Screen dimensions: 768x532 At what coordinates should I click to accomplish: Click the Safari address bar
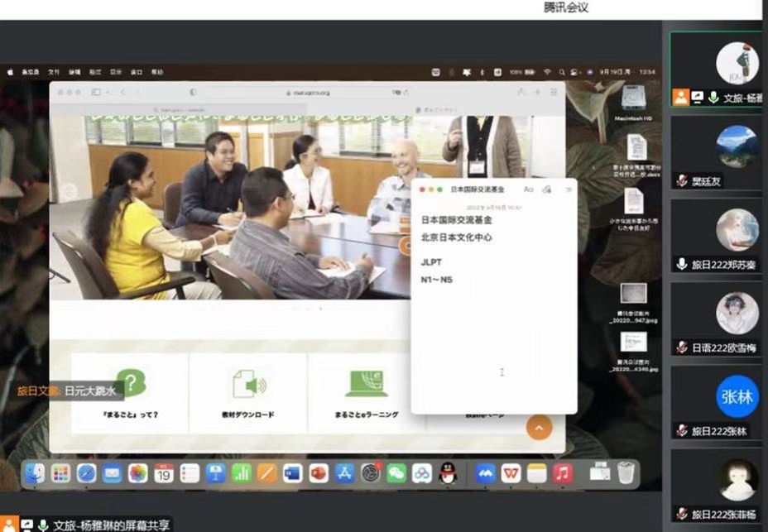tap(310, 93)
